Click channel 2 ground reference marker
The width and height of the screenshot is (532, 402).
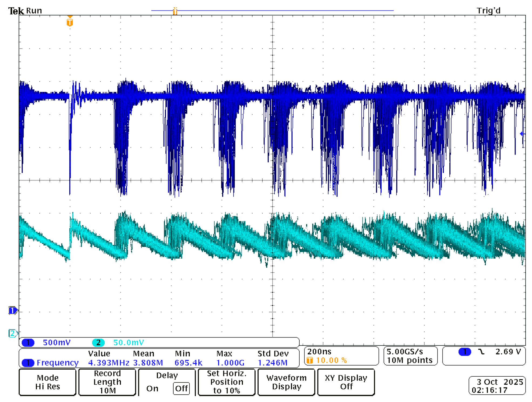point(12,333)
